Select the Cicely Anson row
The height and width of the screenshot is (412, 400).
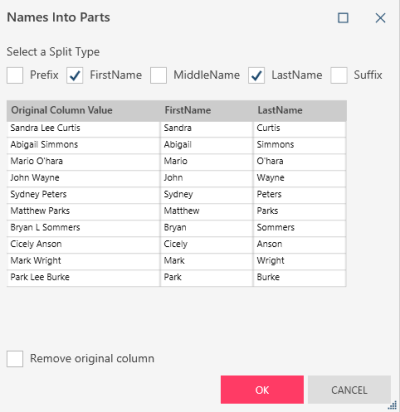pyautogui.click(x=176, y=245)
